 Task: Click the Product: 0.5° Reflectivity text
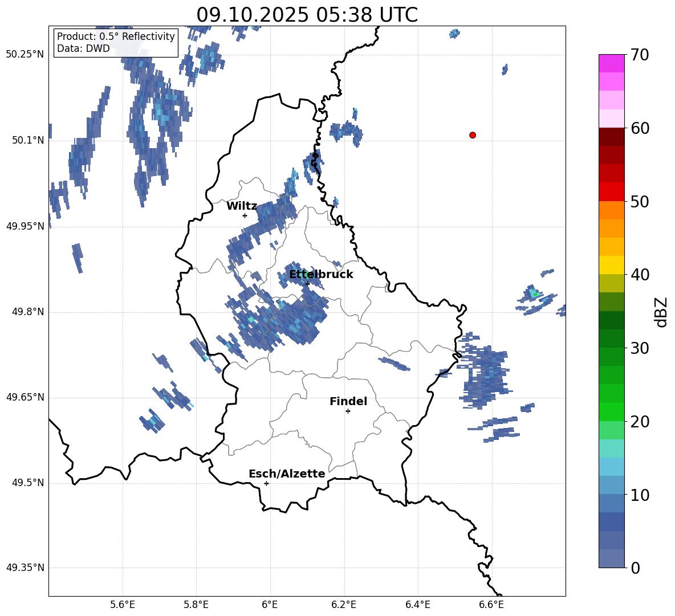116,36
